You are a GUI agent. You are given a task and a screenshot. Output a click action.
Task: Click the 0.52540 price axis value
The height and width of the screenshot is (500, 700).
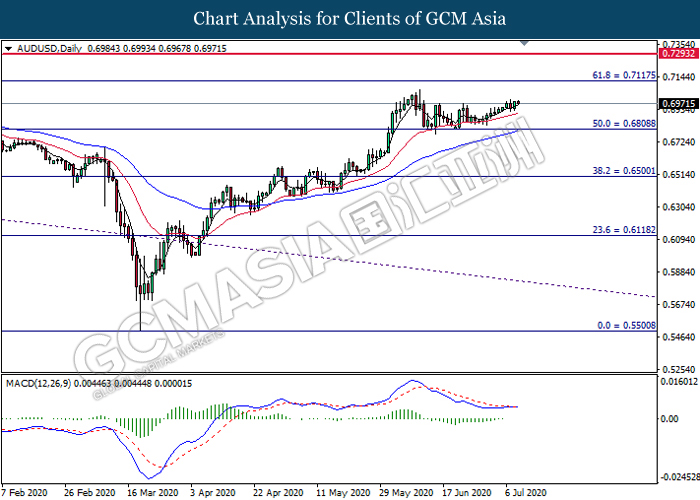coord(679,370)
